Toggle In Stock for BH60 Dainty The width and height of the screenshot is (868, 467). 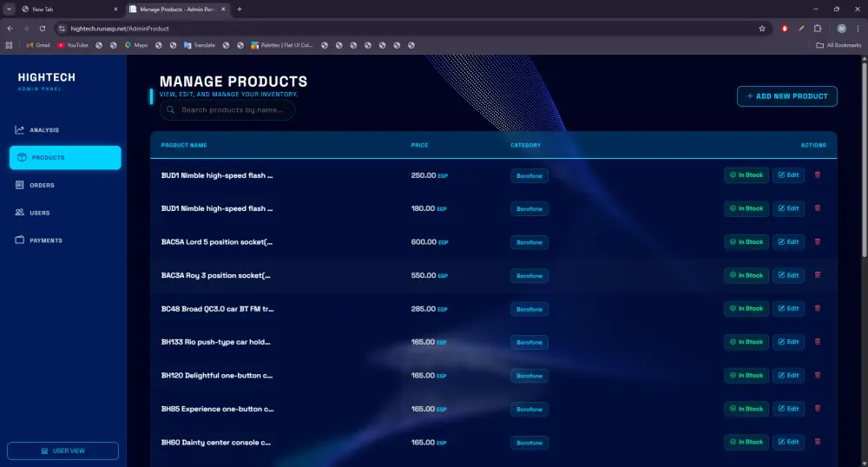click(746, 442)
